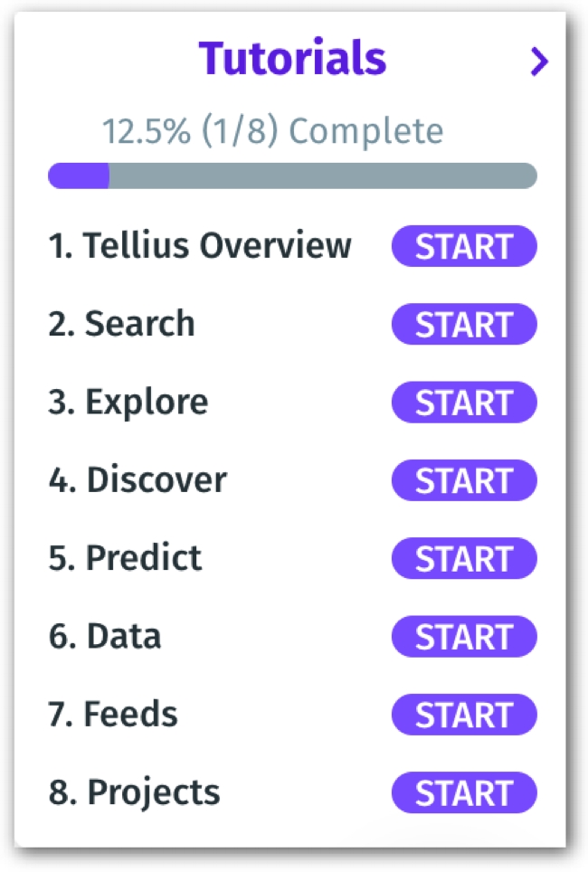Start the Discover tutorial
This screenshot has width=588, height=872.
(x=464, y=481)
